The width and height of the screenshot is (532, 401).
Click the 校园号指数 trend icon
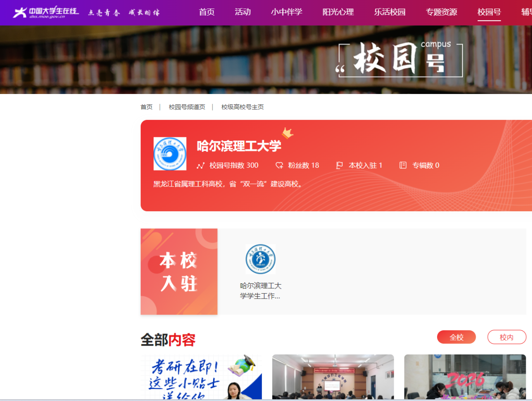click(x=200, y=166)
